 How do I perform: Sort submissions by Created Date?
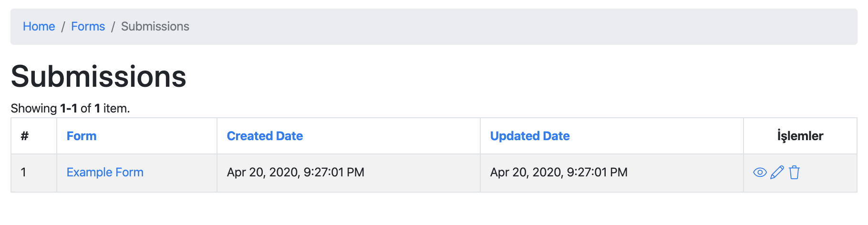tap(265, 136)
